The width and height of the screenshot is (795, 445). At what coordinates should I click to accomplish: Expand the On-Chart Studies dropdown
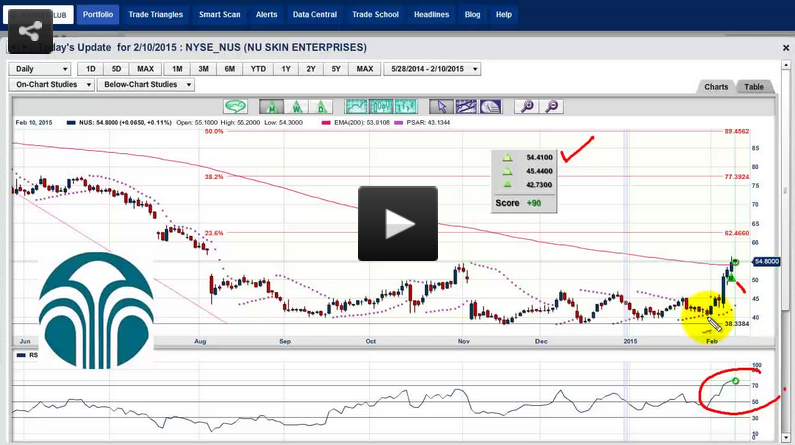(51, 85)
